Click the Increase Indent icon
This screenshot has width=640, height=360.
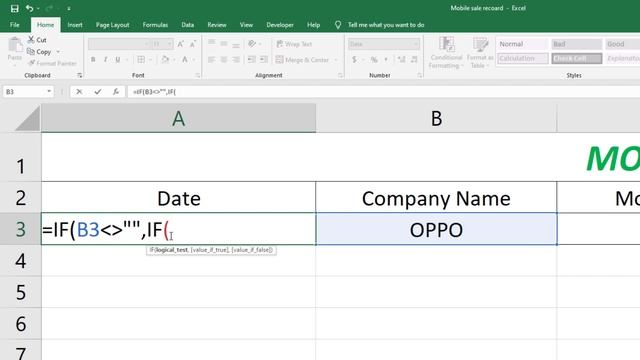tap(264, 60)
